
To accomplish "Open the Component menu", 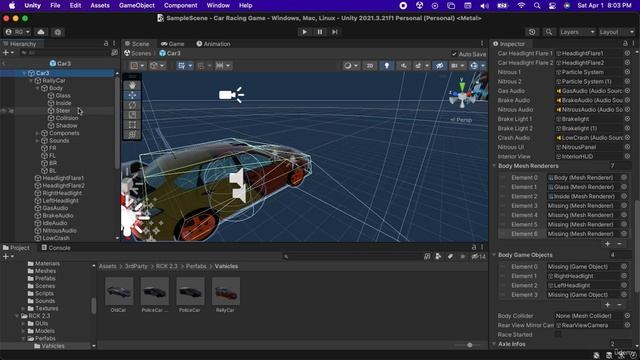I will (x=180, y=5).
